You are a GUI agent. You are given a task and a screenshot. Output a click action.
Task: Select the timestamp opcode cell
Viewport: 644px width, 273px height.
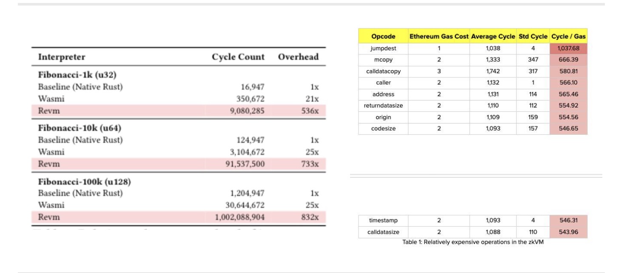click(383, 221)
